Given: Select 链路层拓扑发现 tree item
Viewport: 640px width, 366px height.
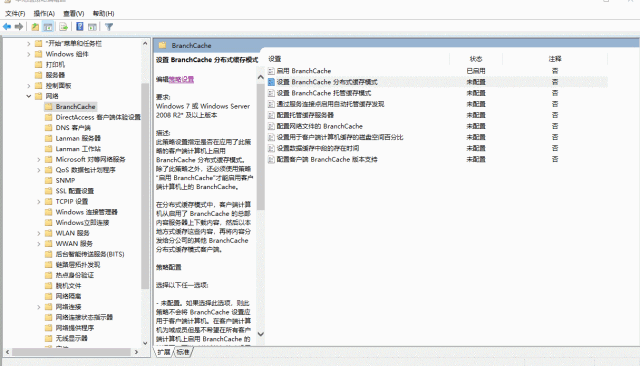Looking at the screenshot, I should pyautogui.click(x=78, y=265).
